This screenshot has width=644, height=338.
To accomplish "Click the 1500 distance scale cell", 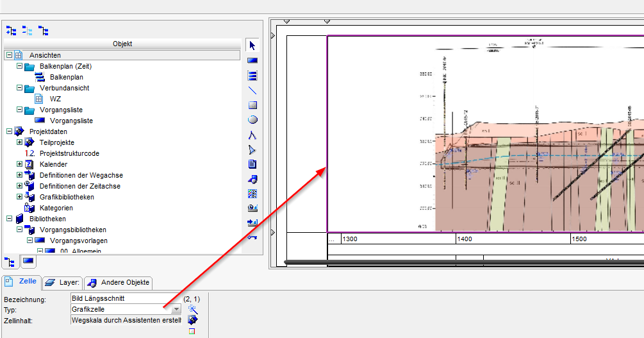I will click(x=607, y=239).
